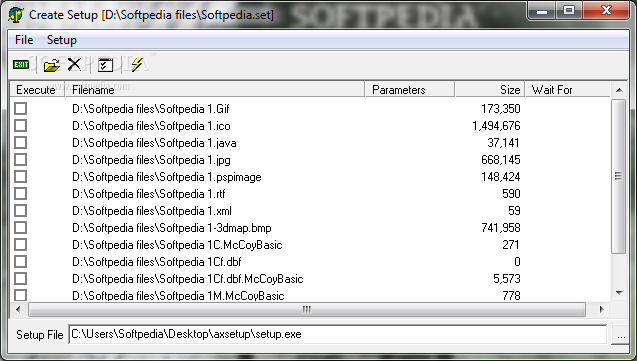Viewport: 637px width, 361px height.
Task: Select the Softpedia 1.xml filename row
Action: coord(152,211)
